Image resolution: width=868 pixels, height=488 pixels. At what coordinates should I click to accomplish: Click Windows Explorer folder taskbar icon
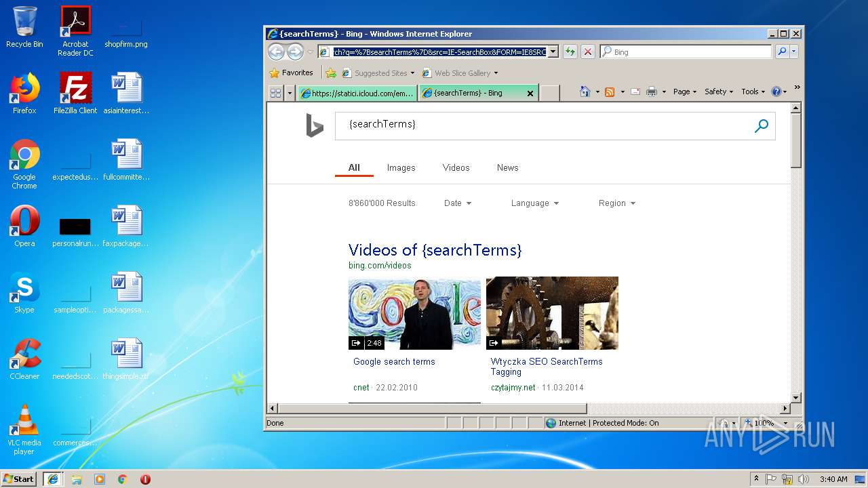click(x=77, y=479)
